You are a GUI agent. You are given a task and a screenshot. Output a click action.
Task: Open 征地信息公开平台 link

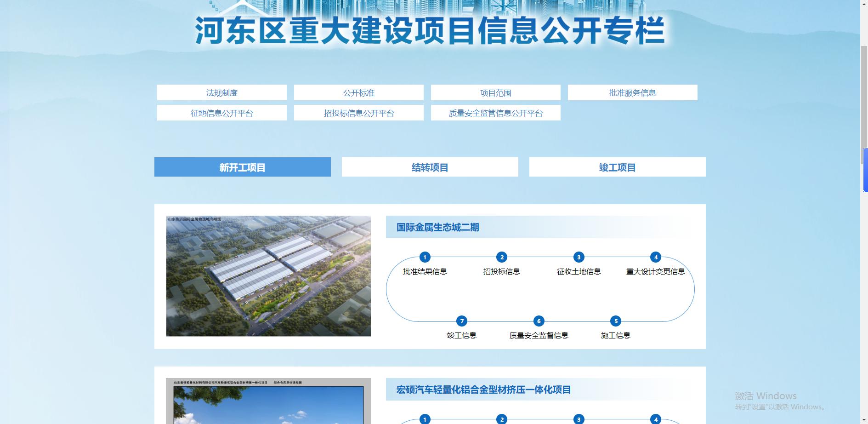(221, 113)
